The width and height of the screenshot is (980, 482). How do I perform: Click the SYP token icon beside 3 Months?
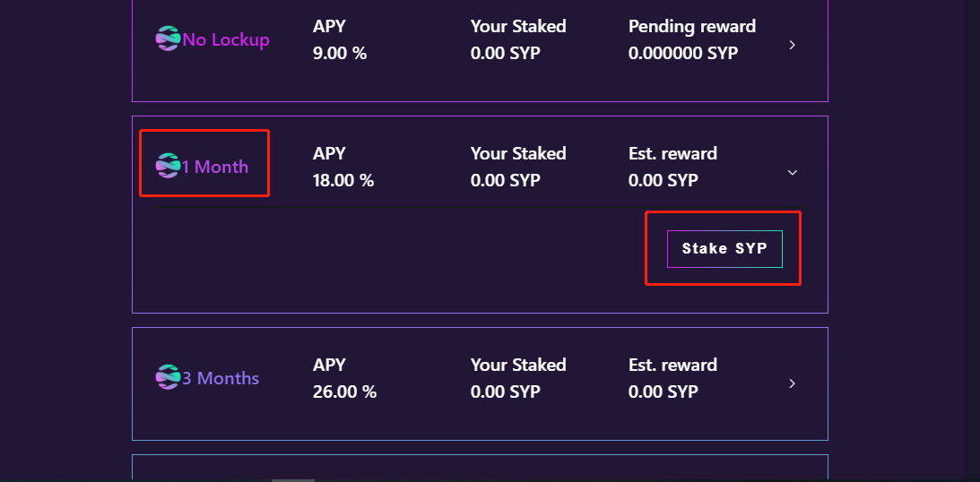click(168, 377)
